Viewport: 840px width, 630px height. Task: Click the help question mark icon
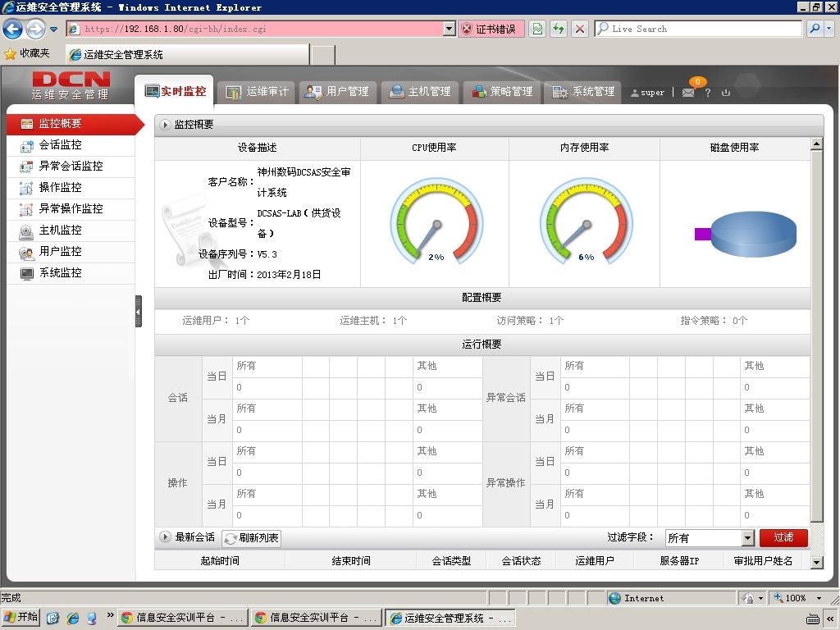(708, 92)
